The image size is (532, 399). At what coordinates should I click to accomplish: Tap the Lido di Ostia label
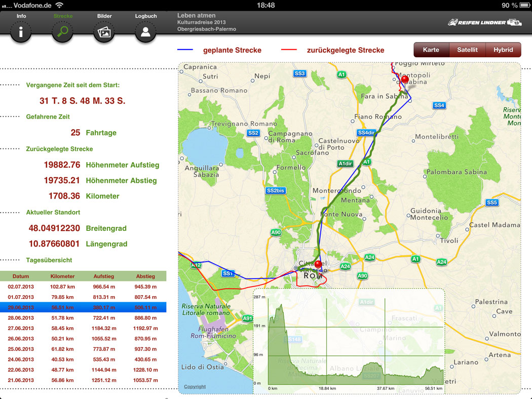(203, 367)
